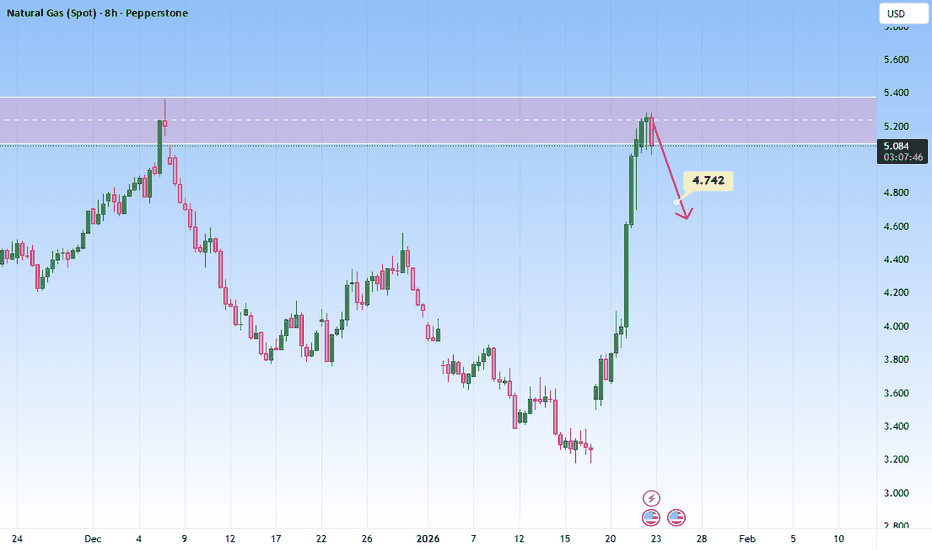Open the US flag event below the lightning icon
The image size is (932, 550).
coord(651,517)
